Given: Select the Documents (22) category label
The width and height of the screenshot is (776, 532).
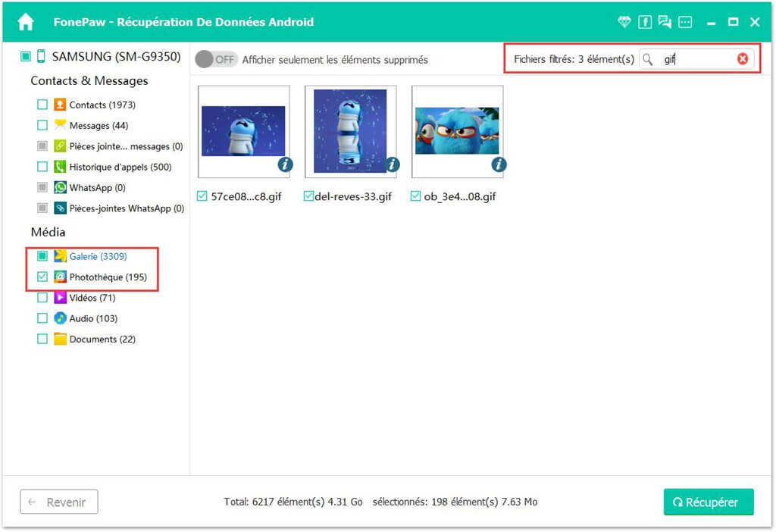Looking at the screenshot, I should tap(102, 340).
